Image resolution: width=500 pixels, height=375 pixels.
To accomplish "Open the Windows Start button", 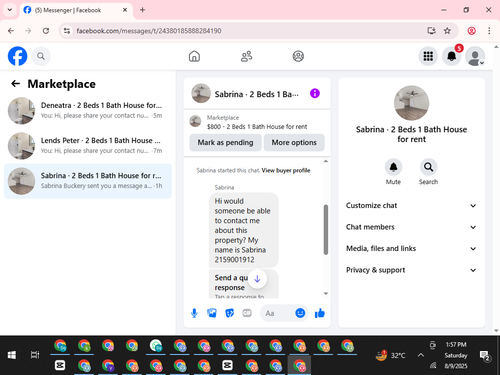I will 12,355.
